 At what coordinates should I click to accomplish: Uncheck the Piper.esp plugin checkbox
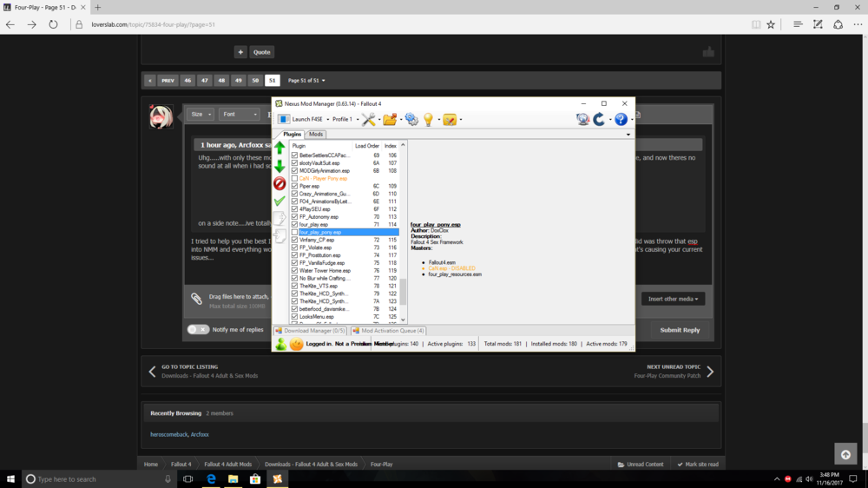[x=294, y=186]
